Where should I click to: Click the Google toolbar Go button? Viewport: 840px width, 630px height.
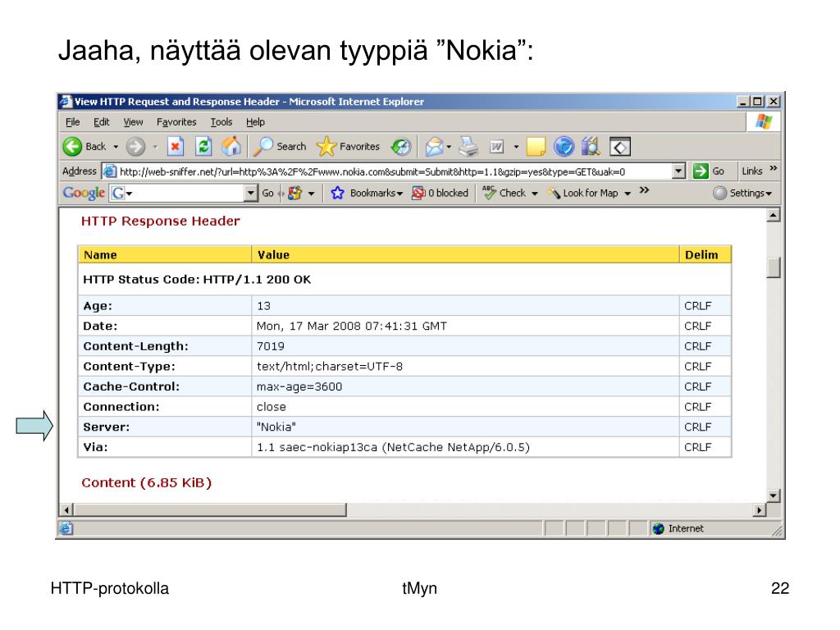268,193
